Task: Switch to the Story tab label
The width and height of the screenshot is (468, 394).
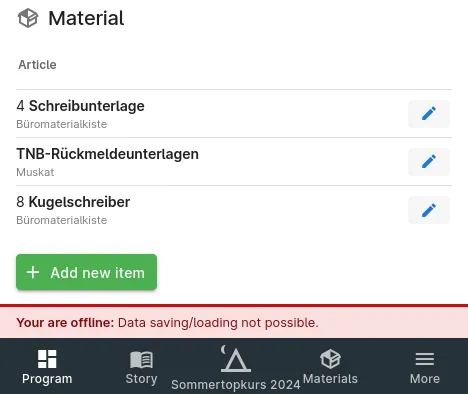Action: (x=141, y=379)
